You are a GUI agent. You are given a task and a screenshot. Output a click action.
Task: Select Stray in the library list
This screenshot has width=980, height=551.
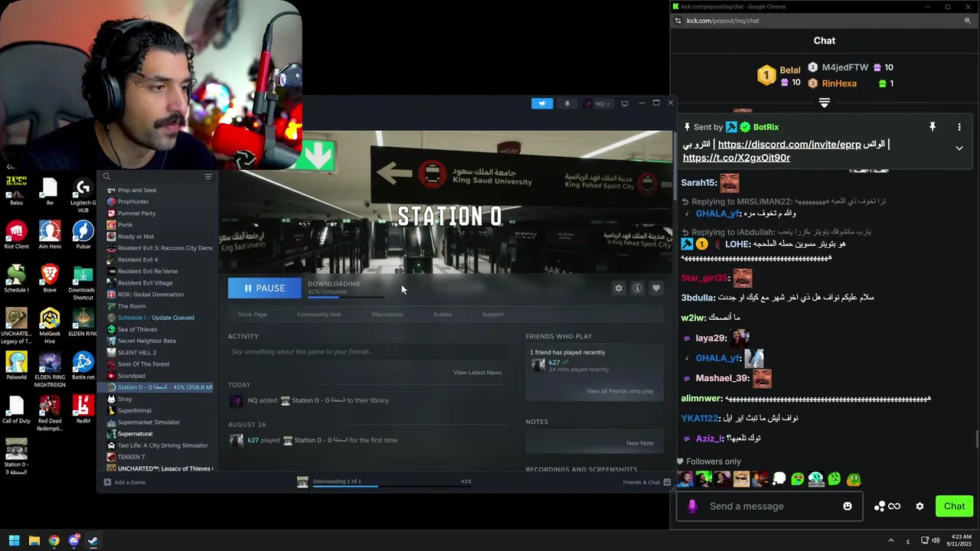coord(125,399)
